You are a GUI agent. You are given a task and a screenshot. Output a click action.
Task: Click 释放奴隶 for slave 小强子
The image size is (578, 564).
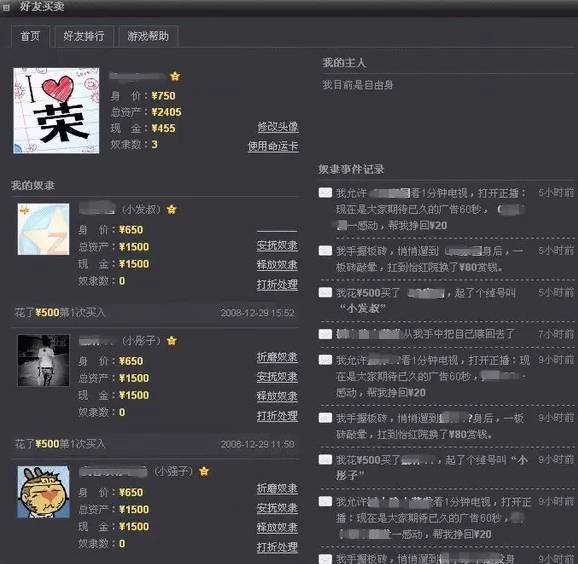point(277,528)
